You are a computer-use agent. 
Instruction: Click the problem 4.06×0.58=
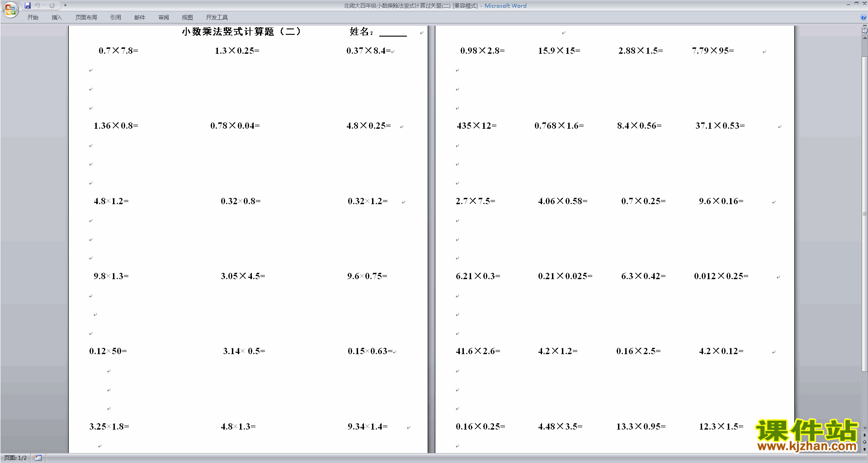click(x=563, y=201)
